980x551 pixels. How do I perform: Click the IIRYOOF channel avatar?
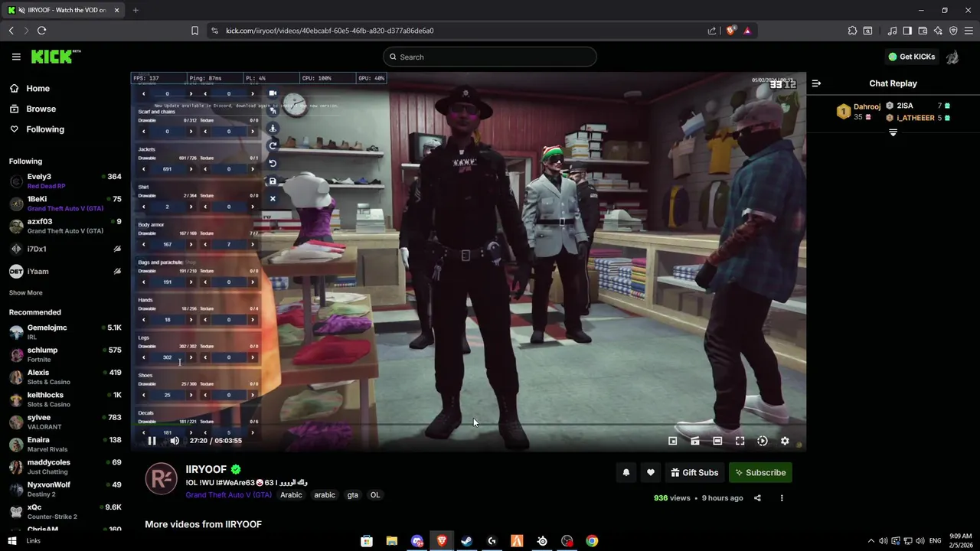coord(161,479)
